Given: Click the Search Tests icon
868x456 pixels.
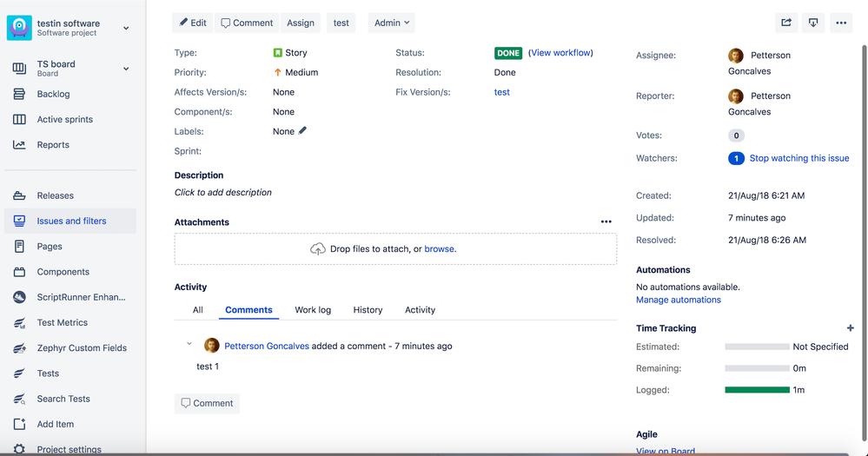Looking at the screenshot, I should tap(19, 399).
